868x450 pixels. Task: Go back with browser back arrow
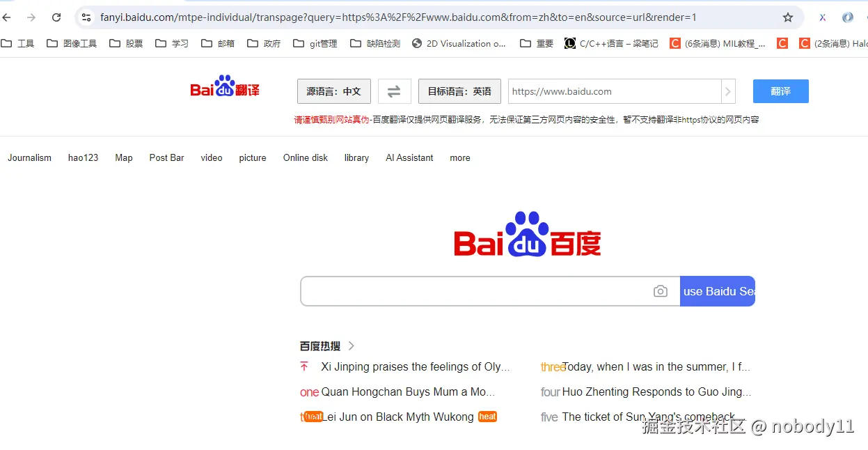coord(7,17)
